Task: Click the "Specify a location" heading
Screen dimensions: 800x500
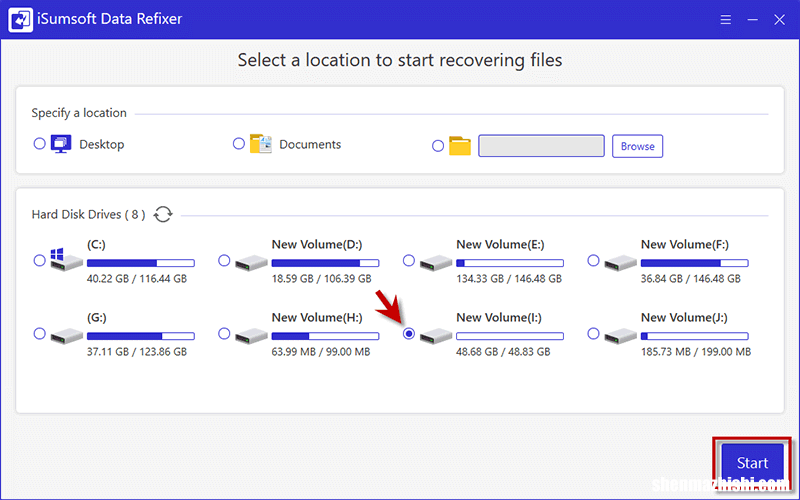Action: [x=79, y=113]
